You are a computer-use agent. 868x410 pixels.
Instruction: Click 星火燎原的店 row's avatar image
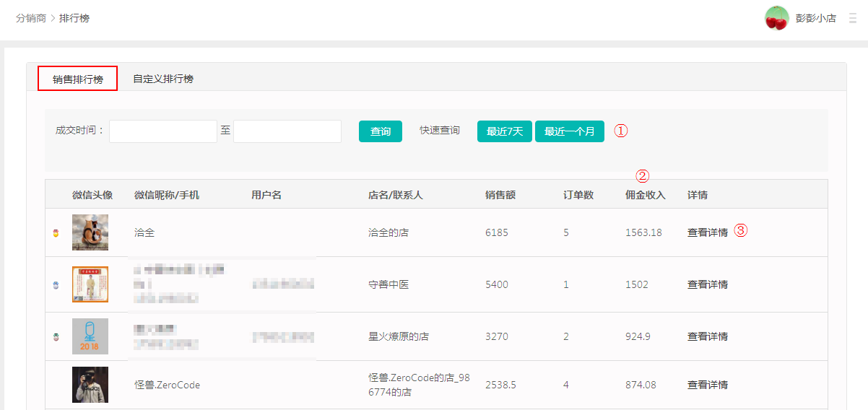(90, 336)
